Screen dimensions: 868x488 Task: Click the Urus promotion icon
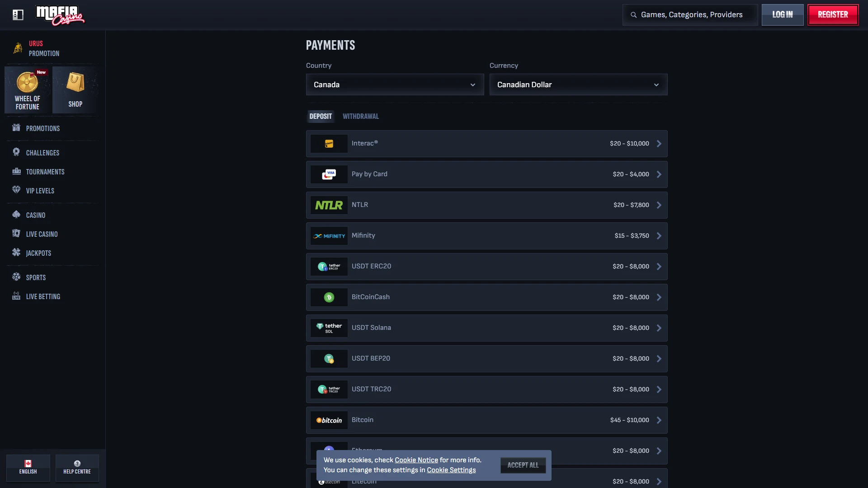tap(18, 48)
